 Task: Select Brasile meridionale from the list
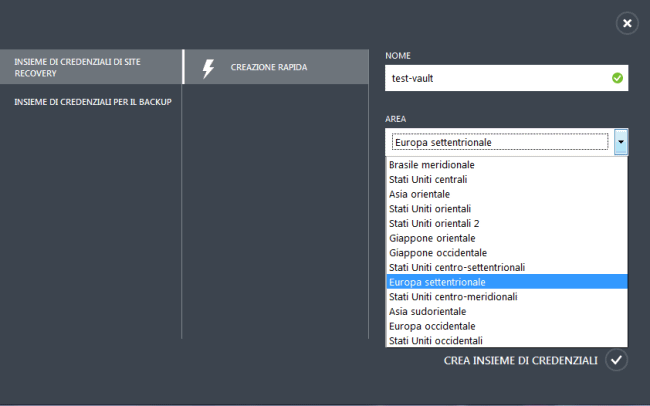(x=431, y=164)
